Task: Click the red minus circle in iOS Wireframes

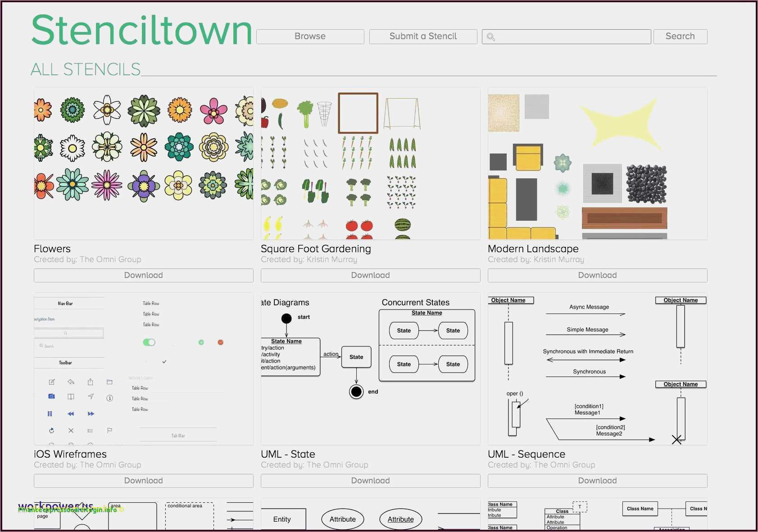Action: click(x=221, y=342)
